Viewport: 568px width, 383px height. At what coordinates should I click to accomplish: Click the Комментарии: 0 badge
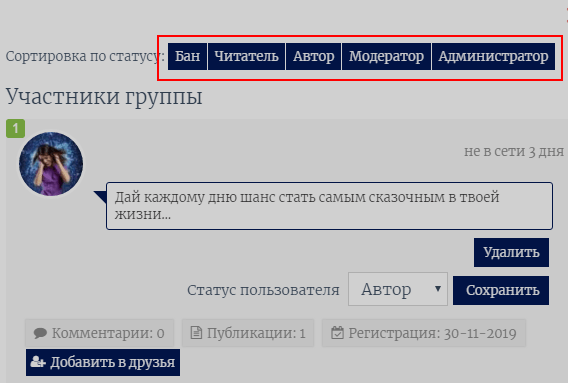(99, 333)
